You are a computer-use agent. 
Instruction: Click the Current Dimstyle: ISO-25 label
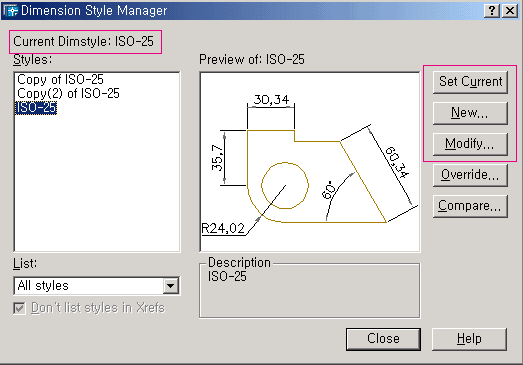(83, 42)
